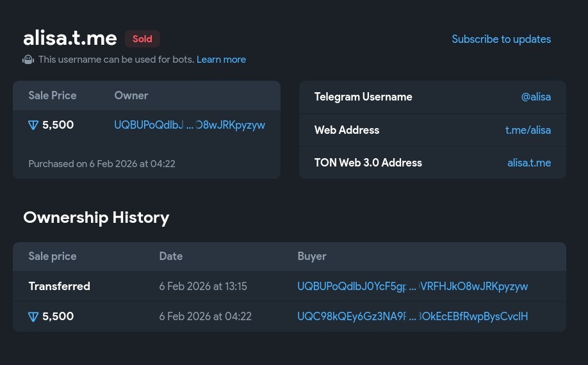
Task: Select the Transferred row date 13:15
Action: pos(203,286)
